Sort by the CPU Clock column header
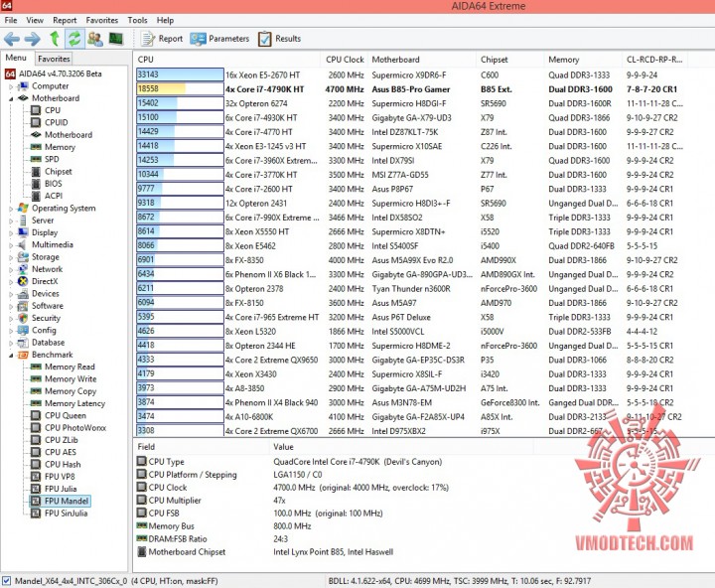 click(x=345, y=60)
